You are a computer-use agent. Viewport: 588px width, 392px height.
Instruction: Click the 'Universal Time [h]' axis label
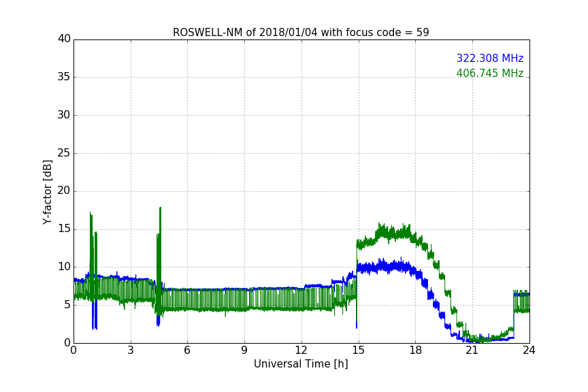point(301,364)
